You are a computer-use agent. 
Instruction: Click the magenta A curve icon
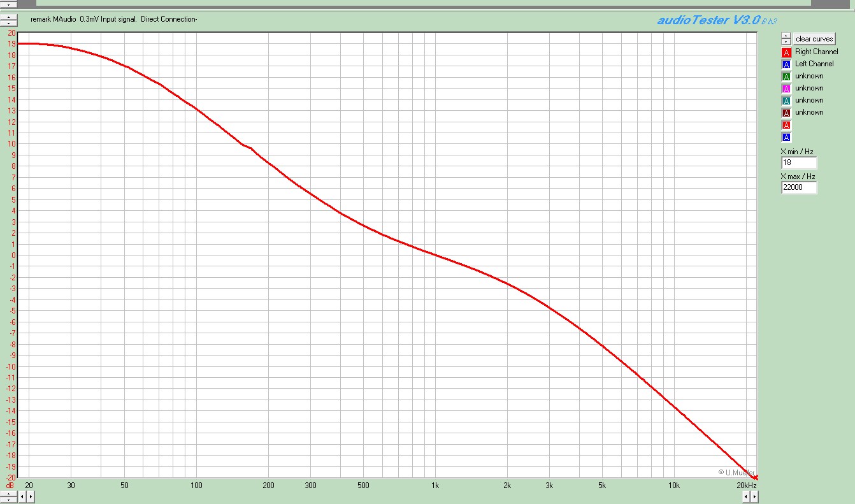tap(786, 89)
